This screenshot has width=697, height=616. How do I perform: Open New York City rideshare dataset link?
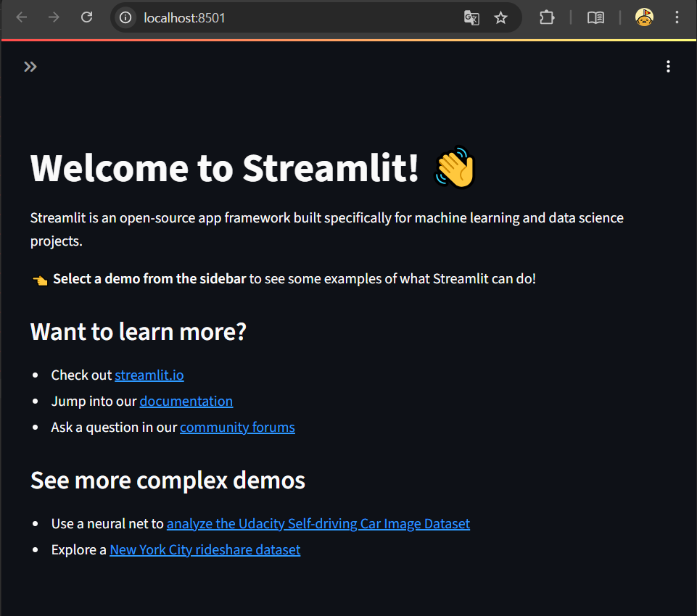pos(205,550)
